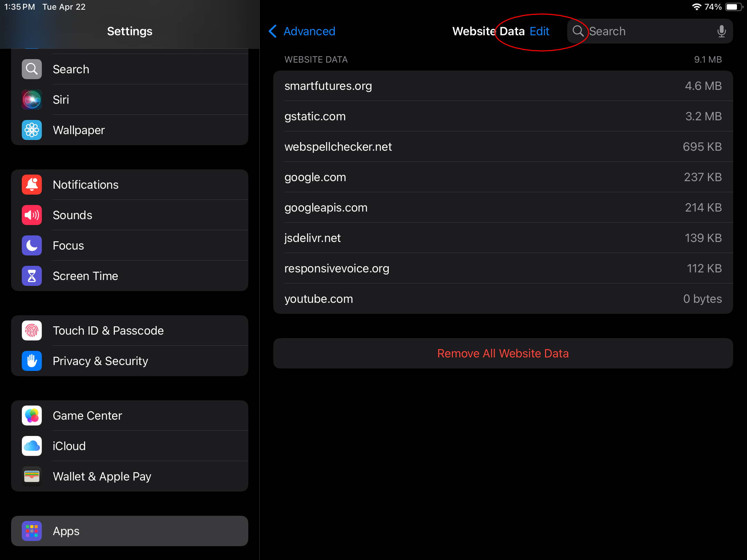
Task: Tap the Tue Apr 22 date
Action: [64, 7]
